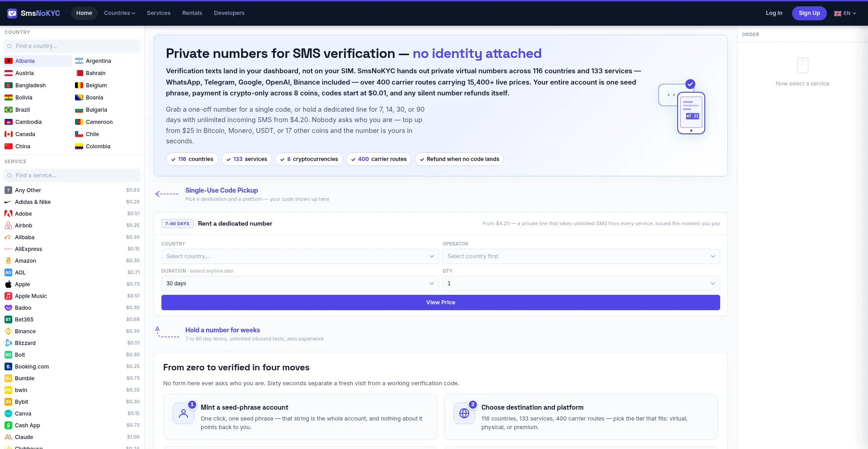The width and height of the screenshot is (868, 449).
Task: Click the Blizzard service icon
Action: 8,343
